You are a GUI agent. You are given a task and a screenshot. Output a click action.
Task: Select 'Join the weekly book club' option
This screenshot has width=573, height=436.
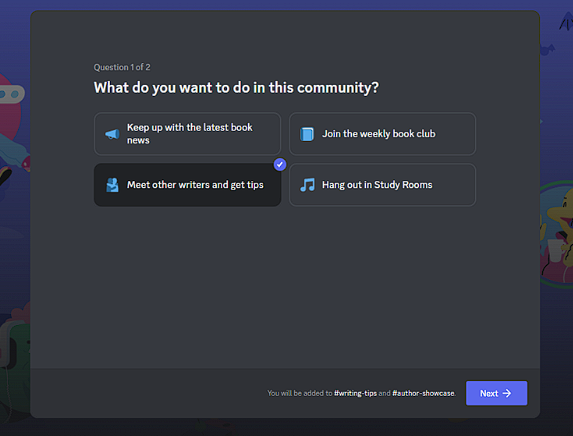382,134
